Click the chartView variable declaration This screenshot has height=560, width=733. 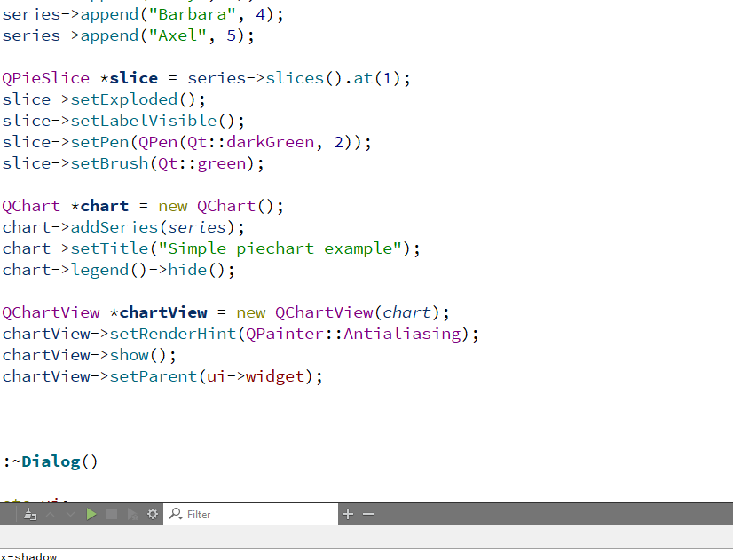tap(162, 312)
